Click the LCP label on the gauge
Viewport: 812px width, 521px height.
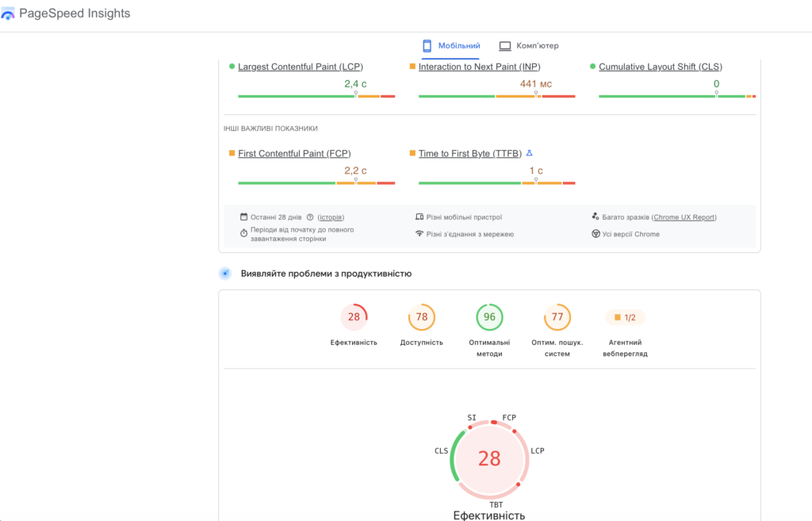538,451
